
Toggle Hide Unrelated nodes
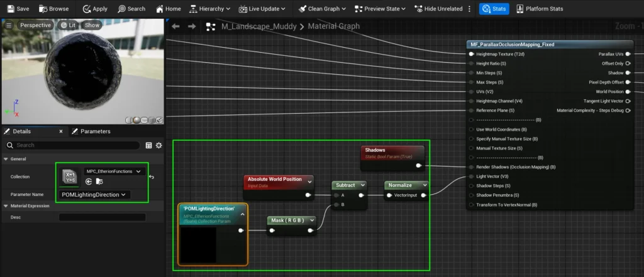click(x=438, y=9)
